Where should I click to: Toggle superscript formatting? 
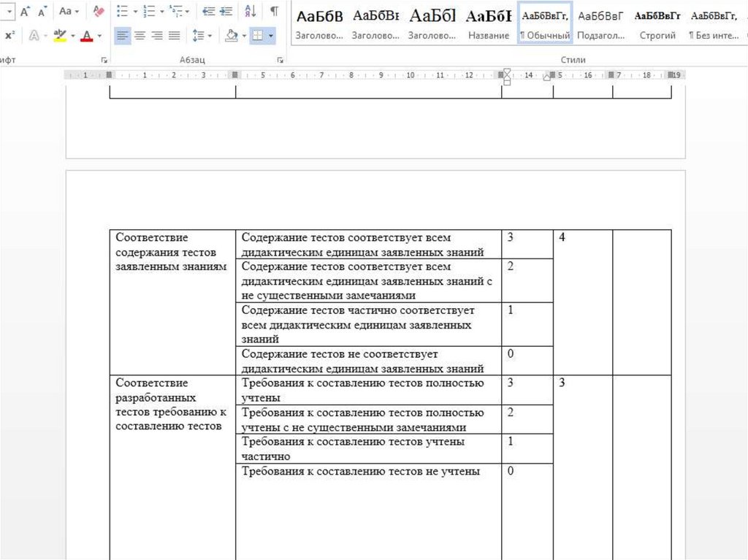coord(9,35)
